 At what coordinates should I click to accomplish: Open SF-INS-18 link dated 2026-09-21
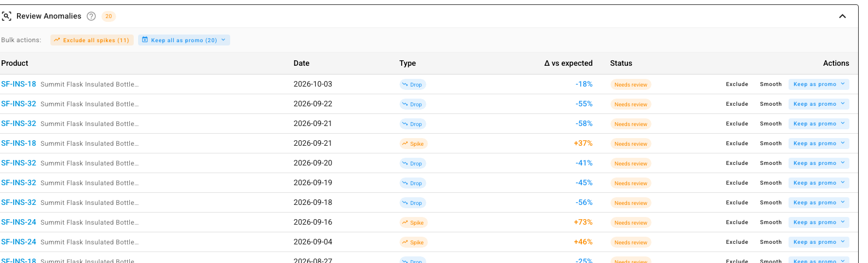pos(19,143)
